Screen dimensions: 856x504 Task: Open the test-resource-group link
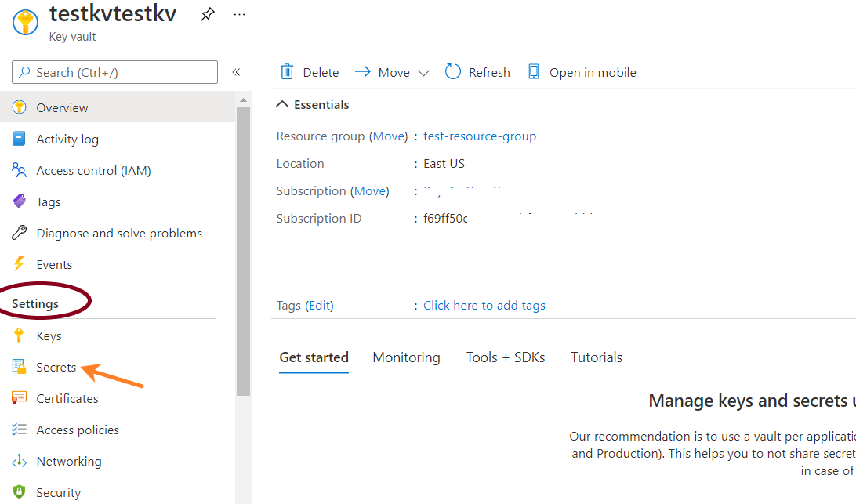coord(480,136)
